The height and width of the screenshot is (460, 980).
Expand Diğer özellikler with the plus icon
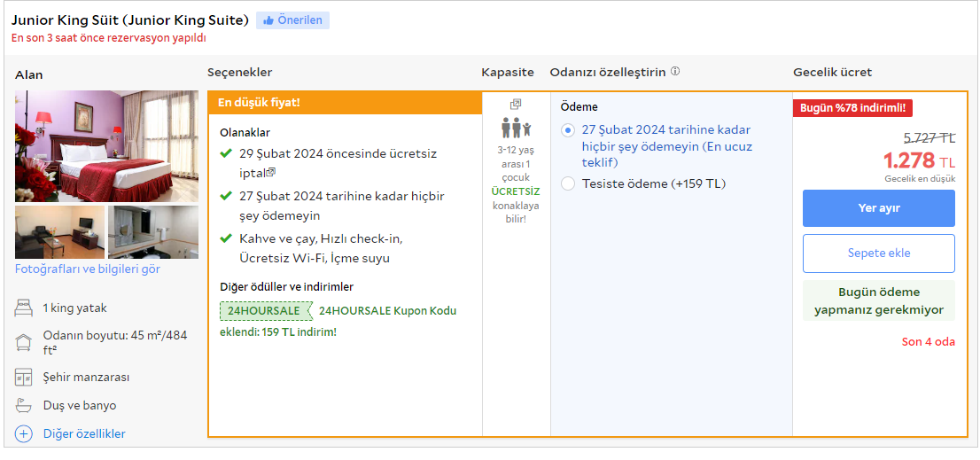[24, 434]
